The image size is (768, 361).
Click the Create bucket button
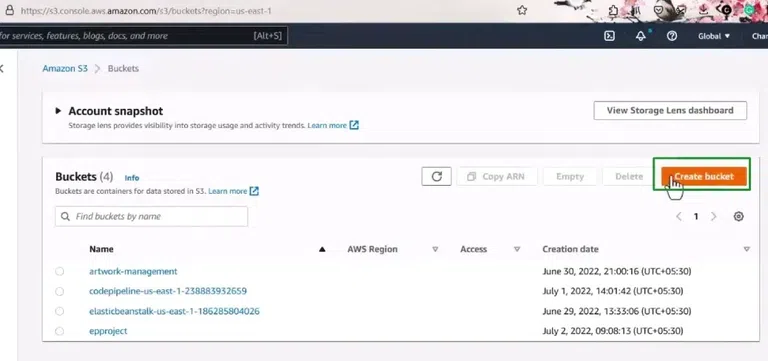click(704, 176)
